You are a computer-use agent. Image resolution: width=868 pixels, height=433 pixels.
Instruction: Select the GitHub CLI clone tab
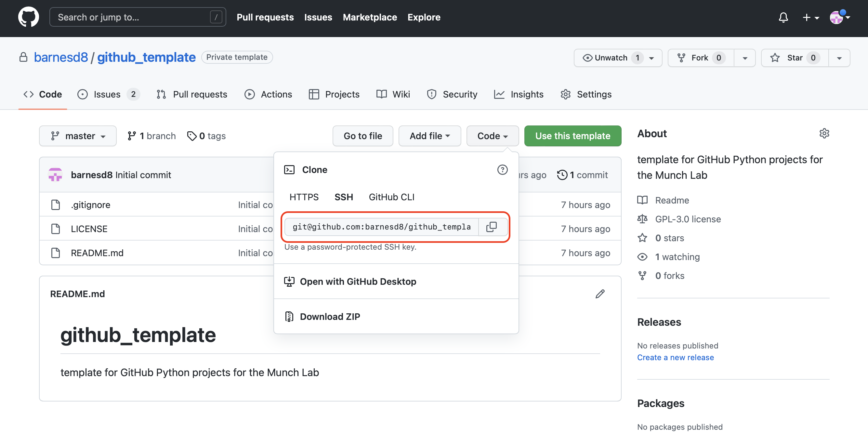coord(391,197)
